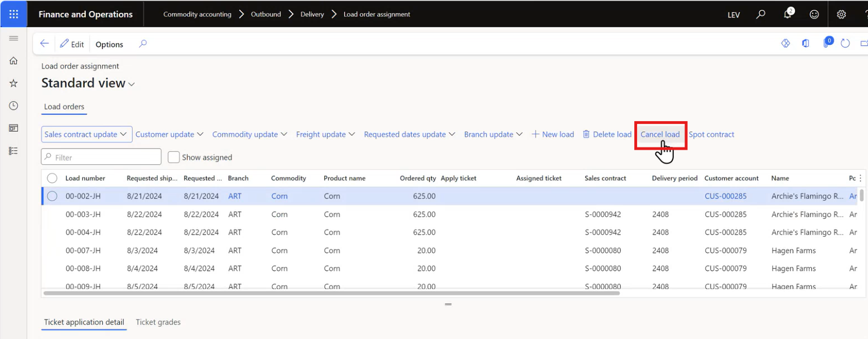The height and width of the screenshot is (339, 868).
Task: Enable the Show assigned checkbox
Action: (173, 157)
